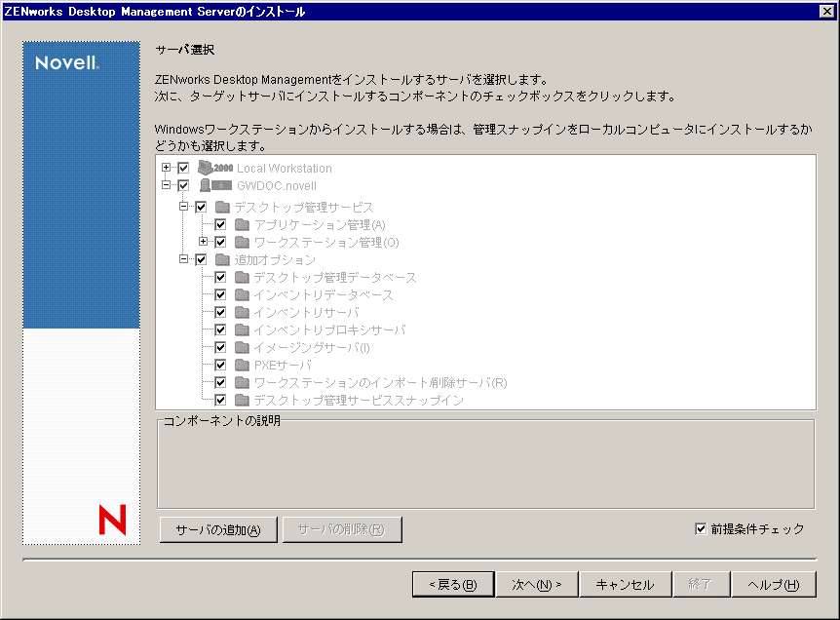Select the デスクトップ管理サービススナップイン tree item

click(322, 400)
